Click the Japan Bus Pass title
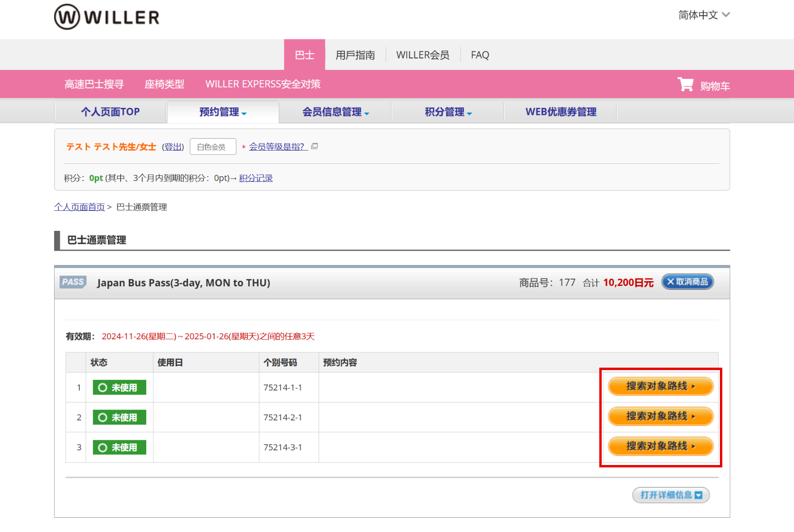The width and height of the screenshot is (794, 532). click(183, 283)
